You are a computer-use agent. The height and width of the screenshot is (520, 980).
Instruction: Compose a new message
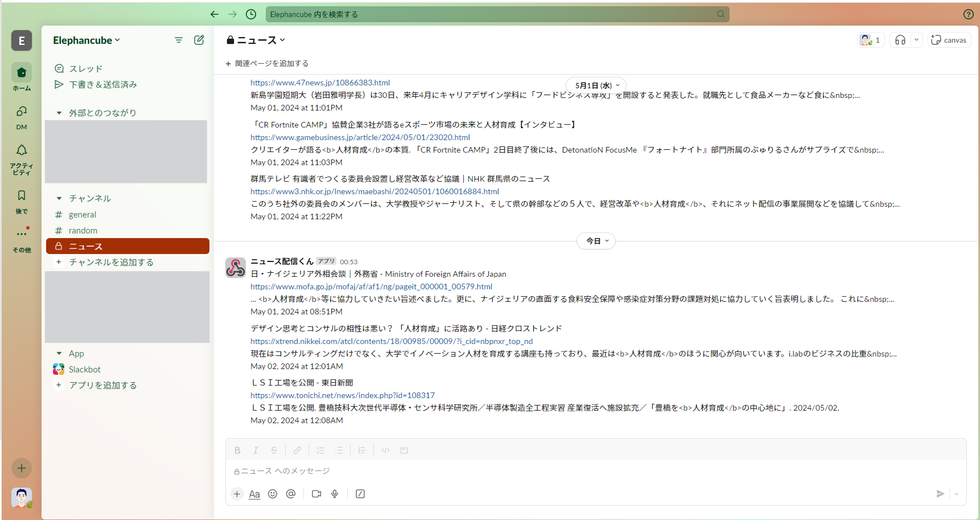199,40
